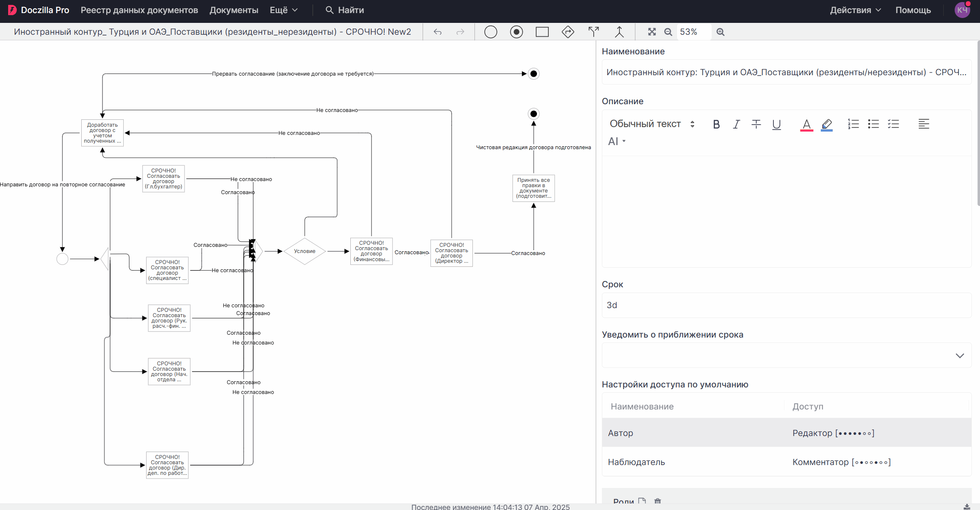The height and width of the screenshot is (510, 980).
Task: Open Реестр данных документов
Action: click(139, 10)
